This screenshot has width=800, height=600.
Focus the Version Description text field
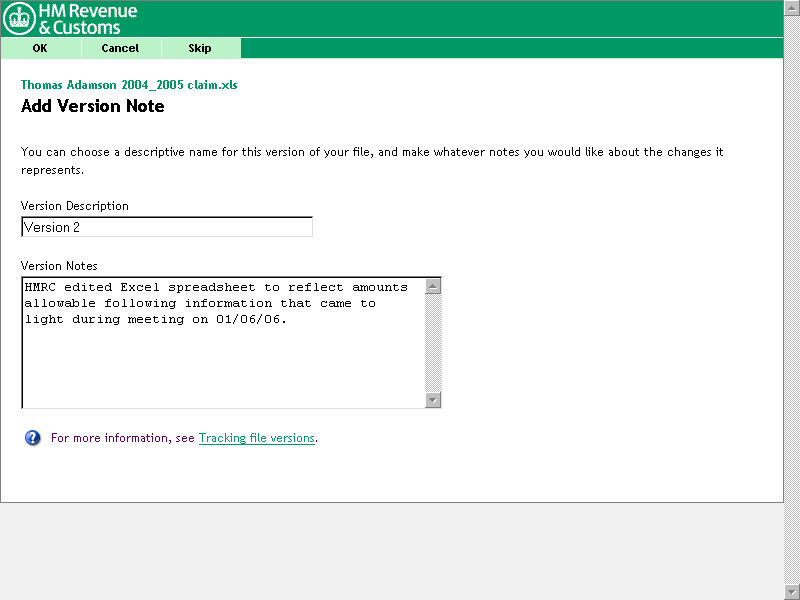pyautogui.click(x=167, y=227)
